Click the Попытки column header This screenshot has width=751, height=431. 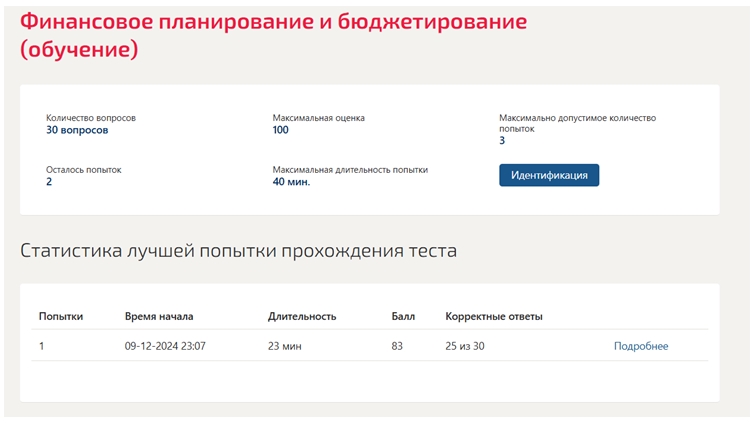61,317
